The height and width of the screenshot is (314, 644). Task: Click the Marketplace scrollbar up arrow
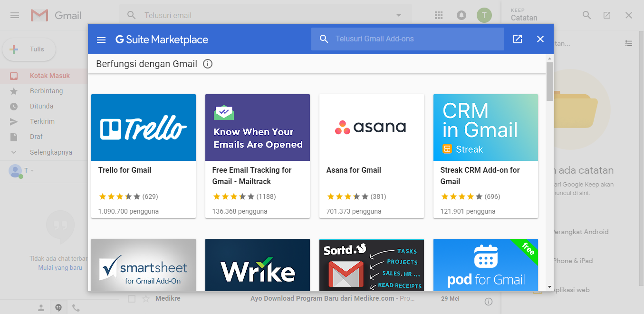click(x=550, y=58)
